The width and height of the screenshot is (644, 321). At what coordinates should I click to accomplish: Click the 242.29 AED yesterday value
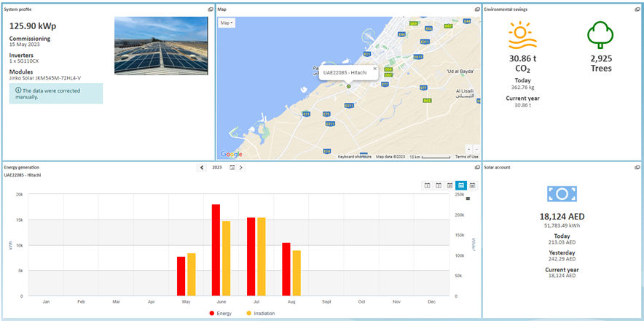coord(562,259)
